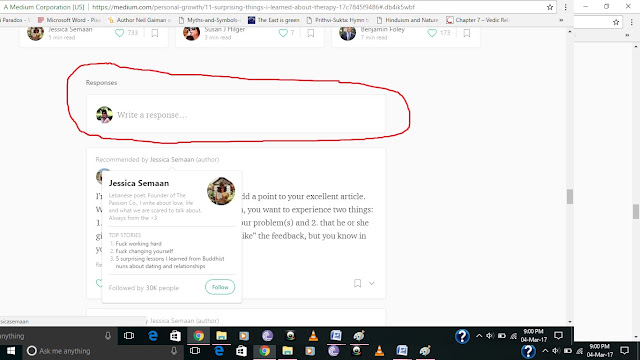The height and width of the screenshot is (360, 640).
Task: Click Jessica Semaan's photo in the profile popup
Action: click(221, 191)
